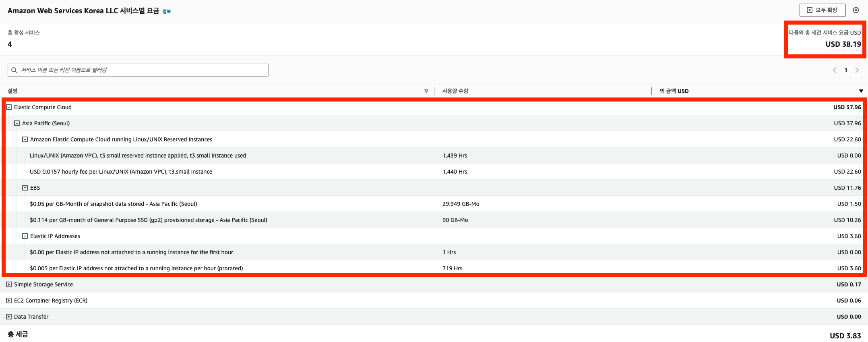The height and width of the screenshot is (342, 868).
Task: Click the 의 금액 USD column header
Action: pyautogui.click(x=674, y=91)
